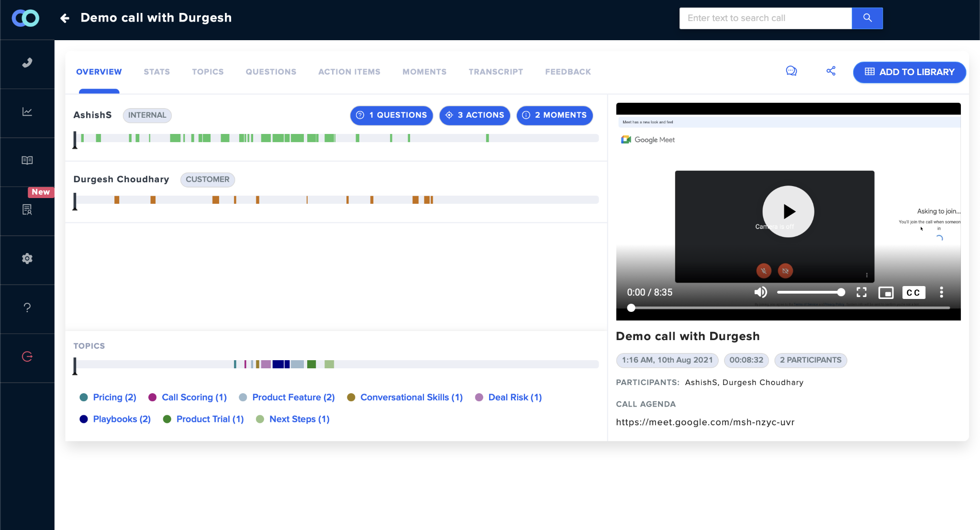This screenshot has width=980, height=530.
Task: Open settings gear in sidebar
Action: [x=27, y=258]
